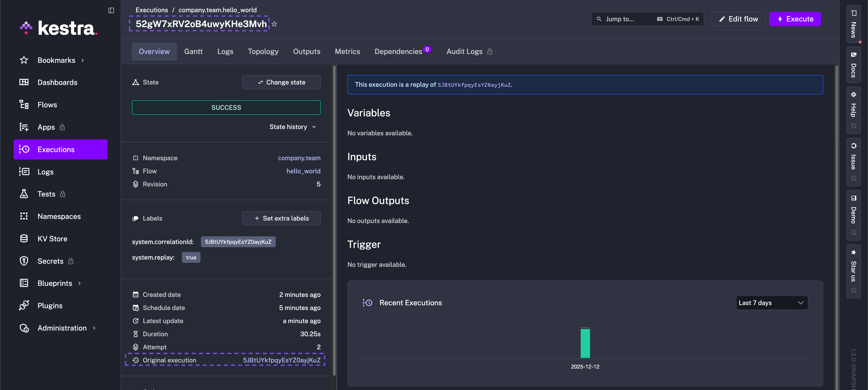Bookmark this execution with the star icon
868x390 pixels.
(274, 24)
